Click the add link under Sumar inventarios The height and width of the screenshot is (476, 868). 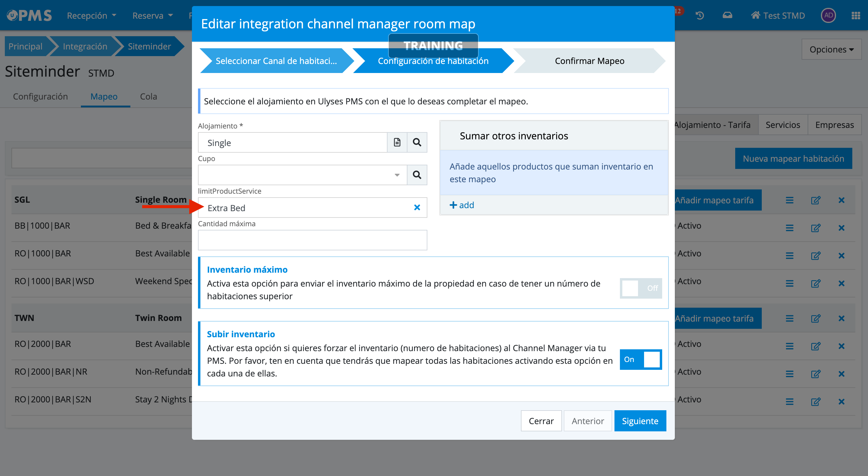pyautogui.click(x=462, y=205)
